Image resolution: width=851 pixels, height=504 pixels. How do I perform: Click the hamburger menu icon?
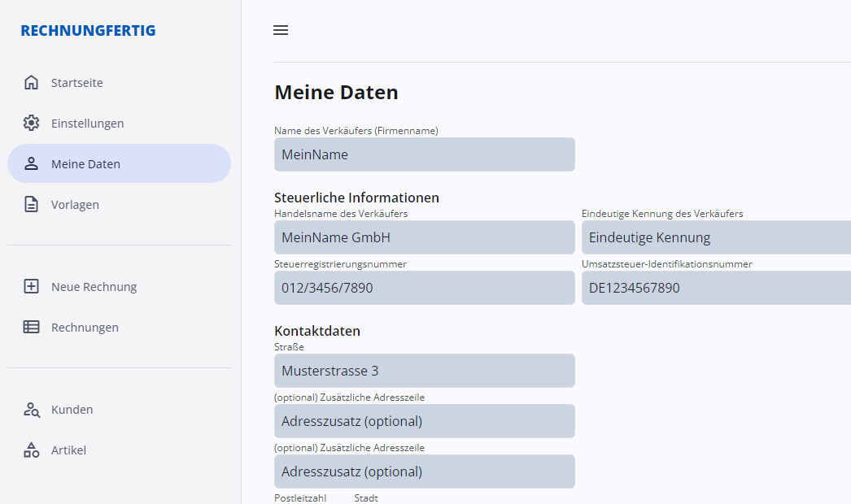pos(281,30)
